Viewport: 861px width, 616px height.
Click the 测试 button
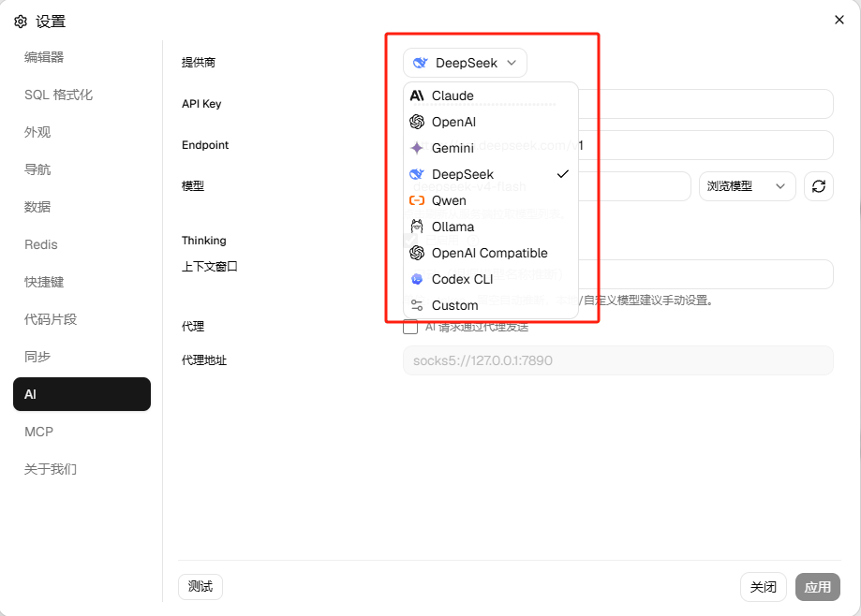[x=200, y=587]
